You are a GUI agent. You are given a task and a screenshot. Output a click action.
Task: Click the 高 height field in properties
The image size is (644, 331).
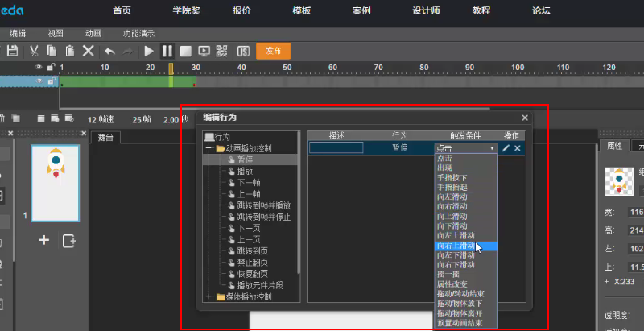tap(636, 230)
